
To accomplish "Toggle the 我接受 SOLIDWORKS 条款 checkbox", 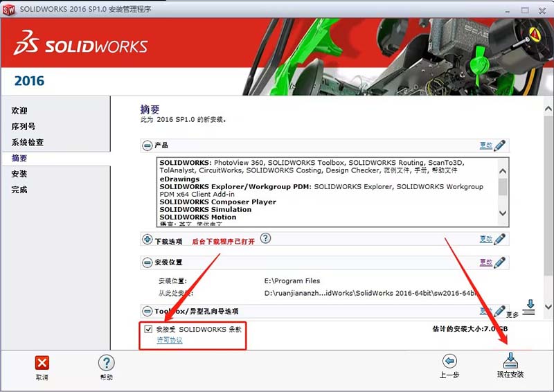I will 148,330.
